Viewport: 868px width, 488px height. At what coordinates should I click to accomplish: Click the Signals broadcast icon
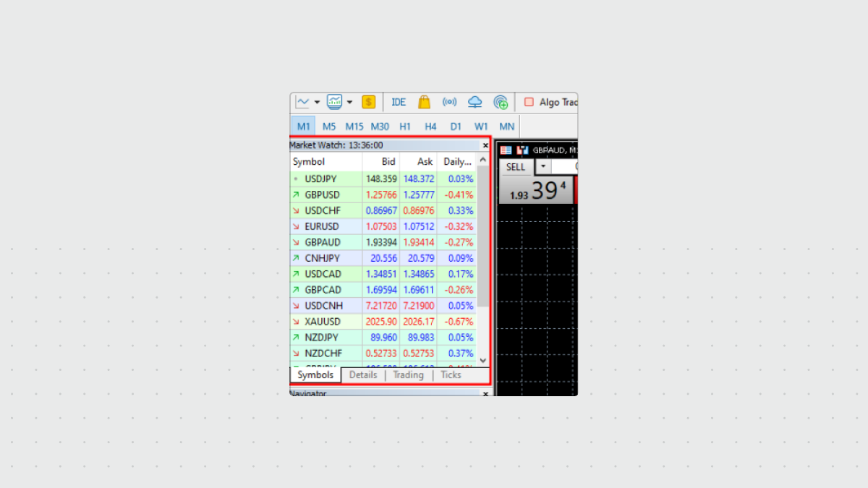click(450, 102)
